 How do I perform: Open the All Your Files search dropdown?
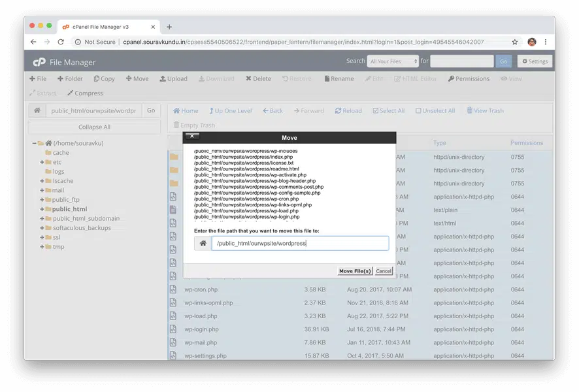click(393, 61)
